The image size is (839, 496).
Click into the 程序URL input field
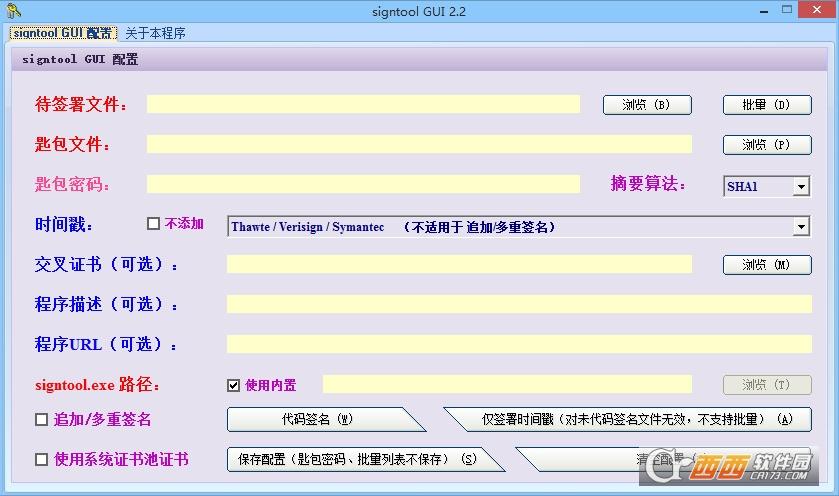pyautogui.click(x=519, y=344)
